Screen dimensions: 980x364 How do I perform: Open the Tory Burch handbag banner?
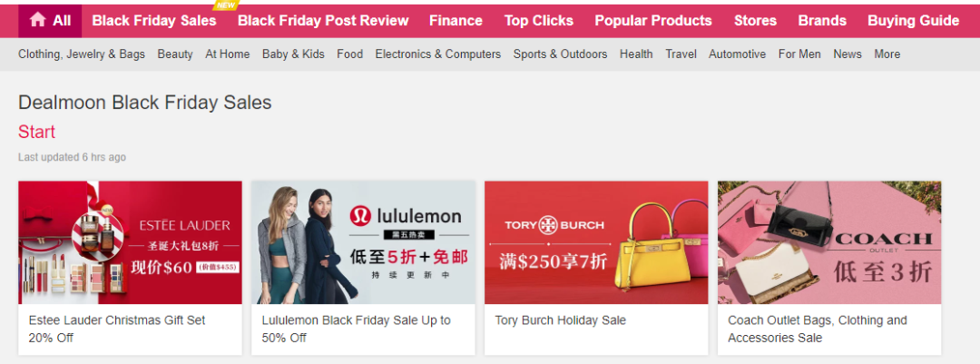coord(596,242)
